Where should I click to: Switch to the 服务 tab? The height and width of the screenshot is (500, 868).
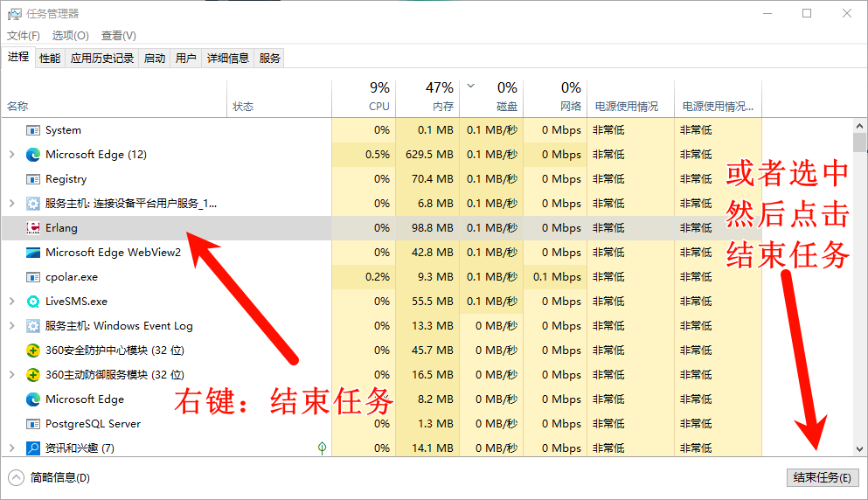[269, 59]
